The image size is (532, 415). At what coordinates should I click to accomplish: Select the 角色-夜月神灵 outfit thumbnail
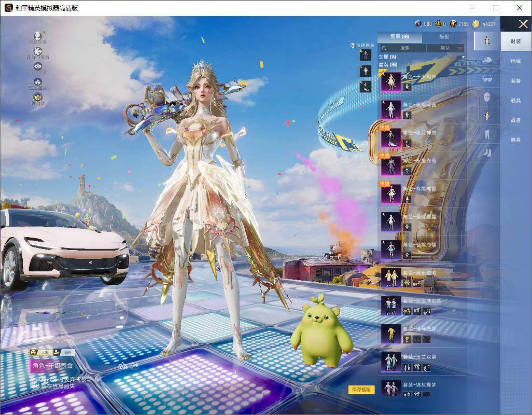click(391, 138)
